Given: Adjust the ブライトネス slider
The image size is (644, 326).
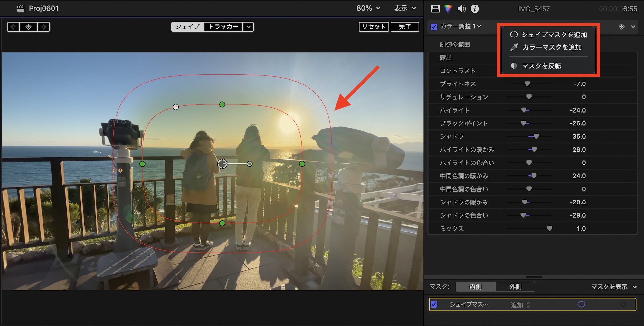Looking at the screenshot, I should coord(527,84).
